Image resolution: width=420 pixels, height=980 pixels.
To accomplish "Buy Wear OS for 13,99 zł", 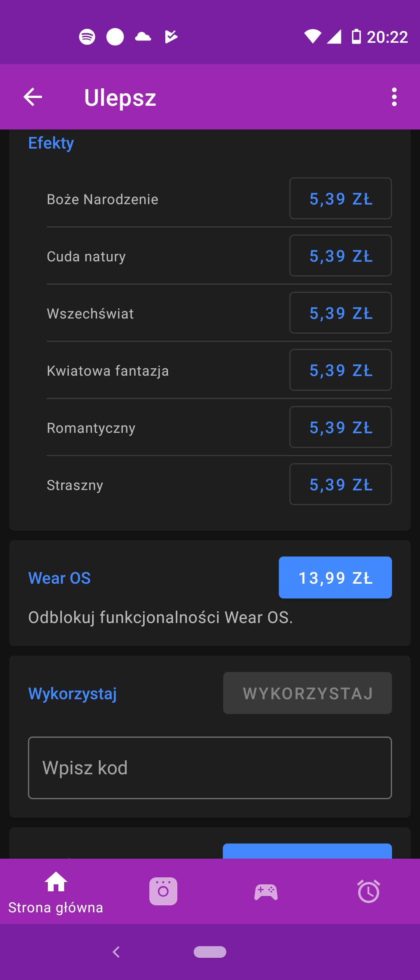I will tap(335, 577).
